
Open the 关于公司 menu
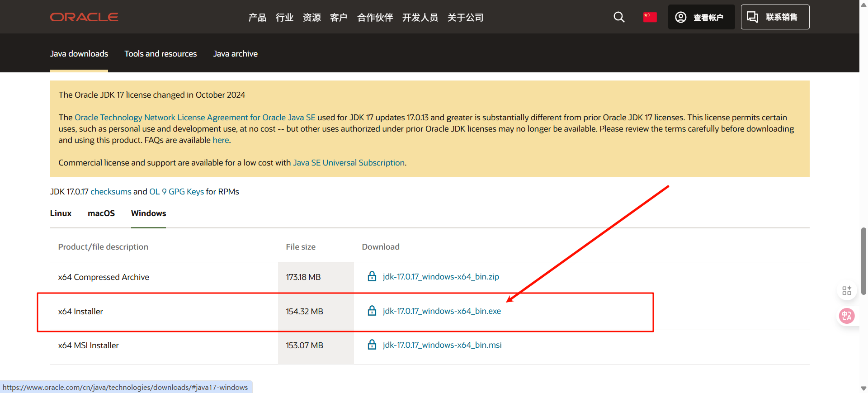point(465,17)
